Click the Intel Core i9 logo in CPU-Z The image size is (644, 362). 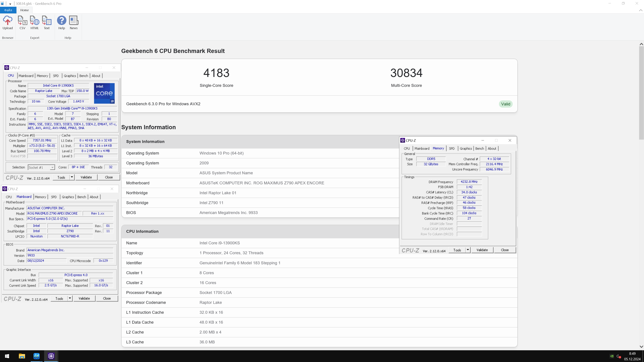(x=104, y=93)
